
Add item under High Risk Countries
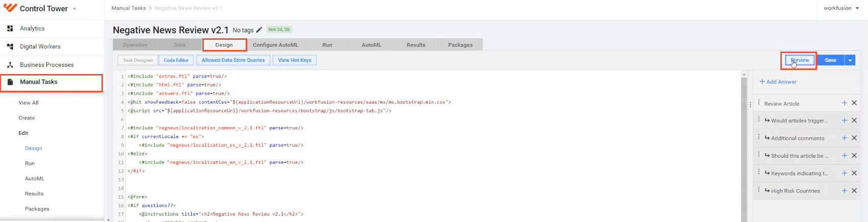click(x=844, y=190)
